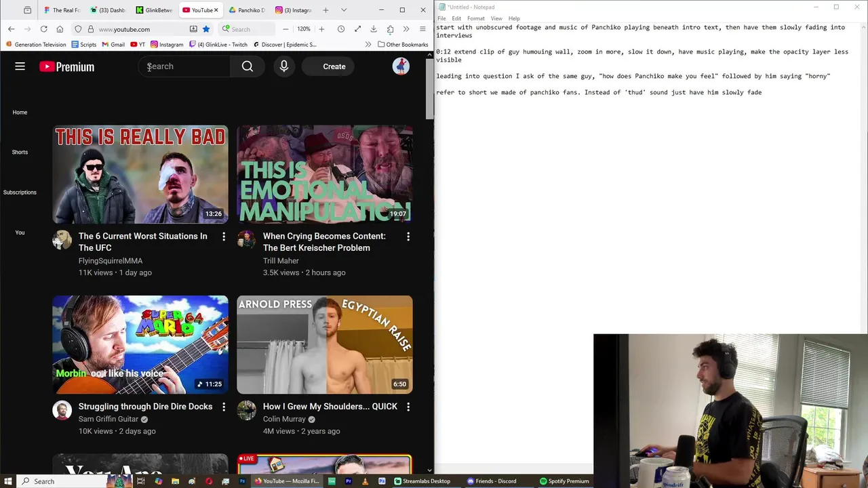
Task: Click the YouTube Premium logo
Action: (66, 66)
